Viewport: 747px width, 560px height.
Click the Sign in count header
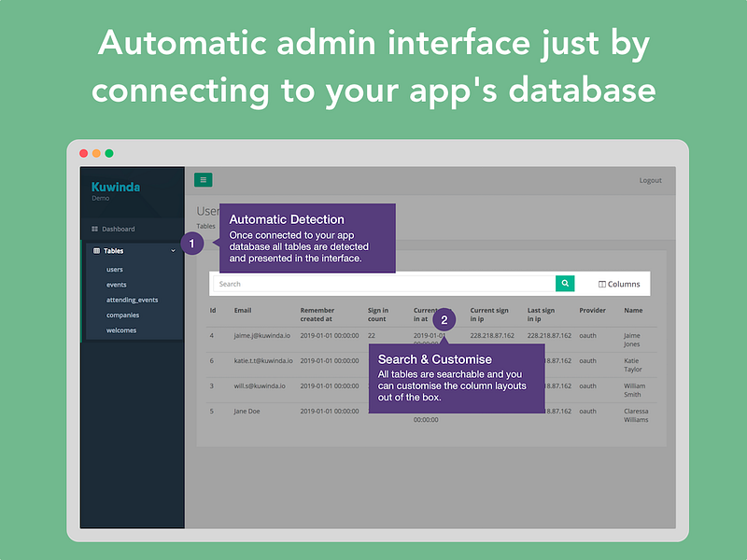[x=378, y=315]
